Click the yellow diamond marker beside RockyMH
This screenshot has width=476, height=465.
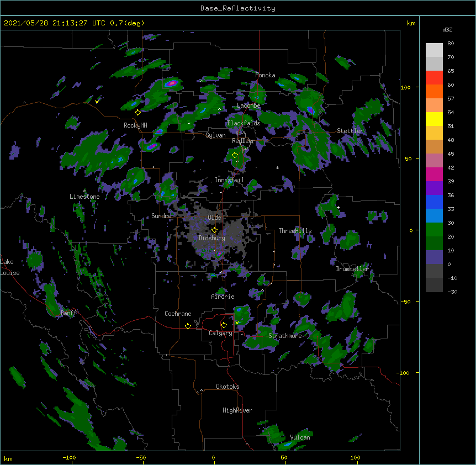[x=138, y=112]
